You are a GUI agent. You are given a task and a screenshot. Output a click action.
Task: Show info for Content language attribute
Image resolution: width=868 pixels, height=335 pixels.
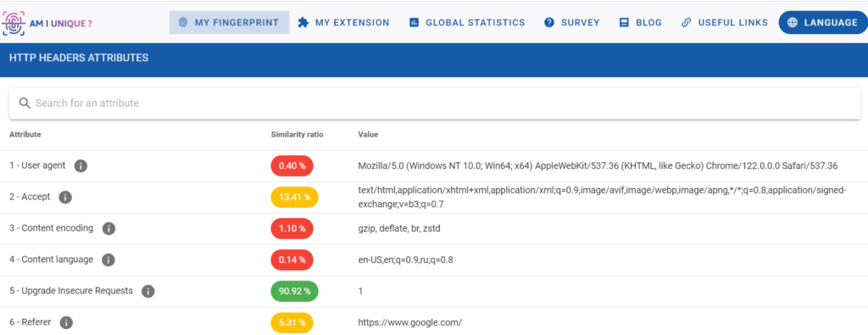[108, 260]
